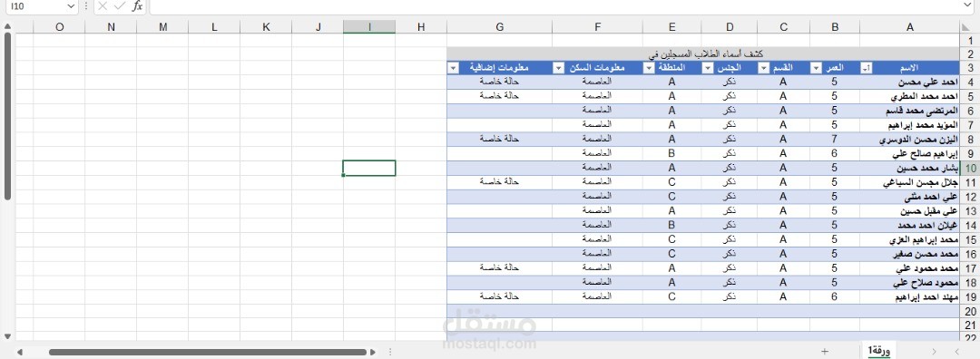The image size is (980, 359).
Task: Select the horizontal scrollbar thumb
Action: [x=208, y=352]
